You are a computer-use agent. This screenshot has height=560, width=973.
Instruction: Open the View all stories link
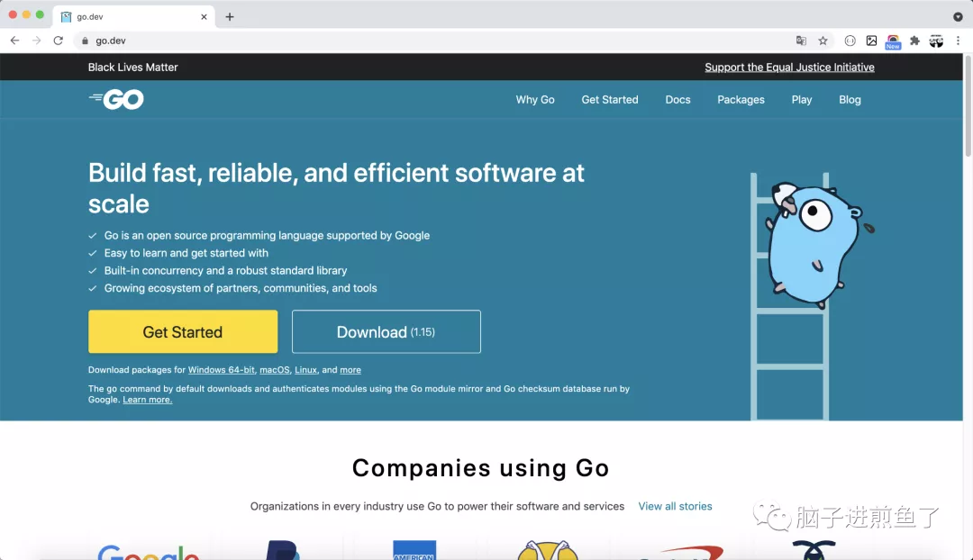click(675, 506)
